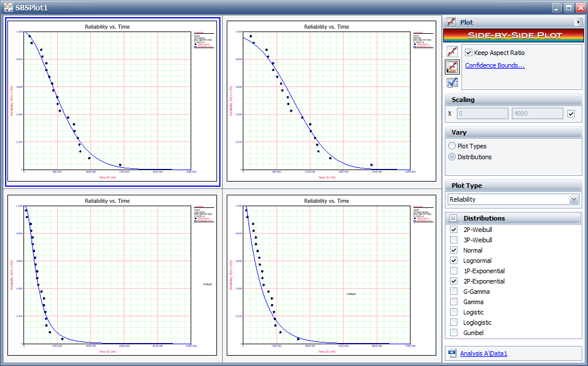This screenshot has width=588, height=366.
Task: Uncheck the X scaling auto checkbox
Action: tap(570, 114)
